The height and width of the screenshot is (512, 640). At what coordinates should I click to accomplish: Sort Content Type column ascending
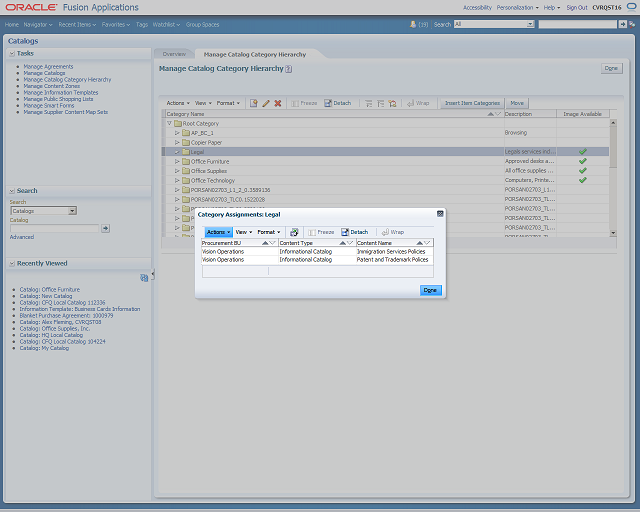pyautogui.click(x=342, y=243)
